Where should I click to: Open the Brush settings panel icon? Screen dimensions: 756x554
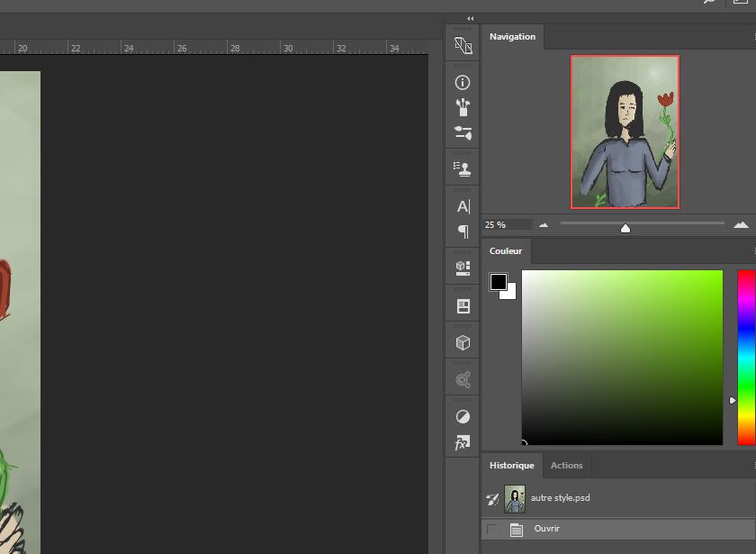coord(463,132)
